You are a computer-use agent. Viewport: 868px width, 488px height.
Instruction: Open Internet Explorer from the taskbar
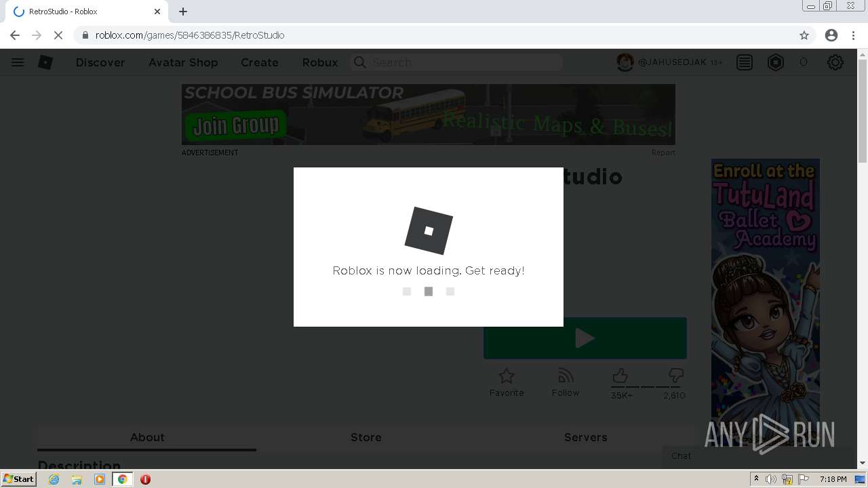(x=54, y=479)
